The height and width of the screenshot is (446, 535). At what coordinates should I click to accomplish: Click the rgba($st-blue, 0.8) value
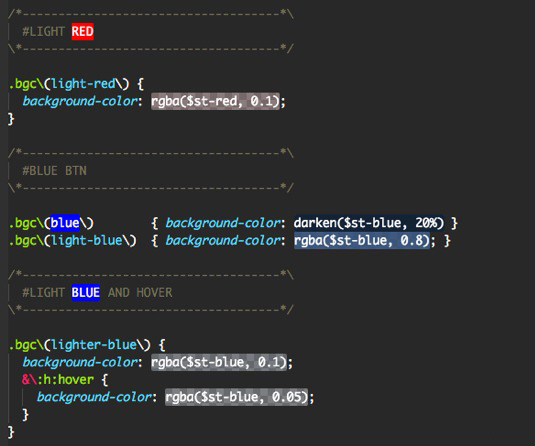[362, 240]
